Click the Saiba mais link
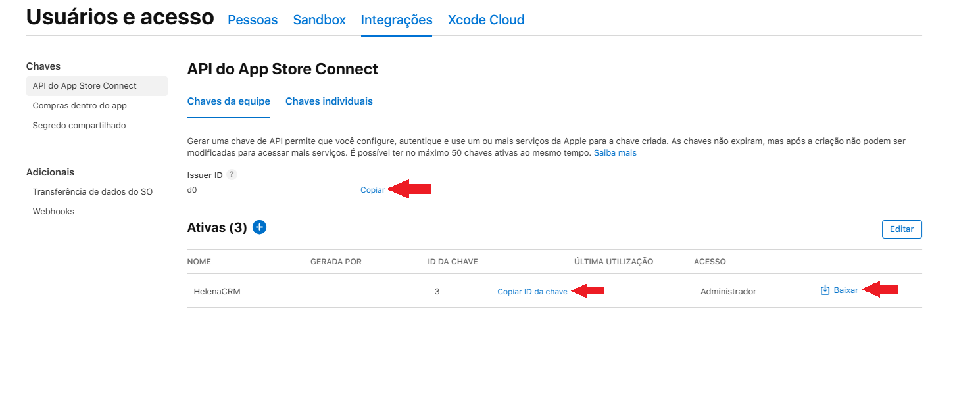This screenshot has width=980, height=395. point(615,153)
